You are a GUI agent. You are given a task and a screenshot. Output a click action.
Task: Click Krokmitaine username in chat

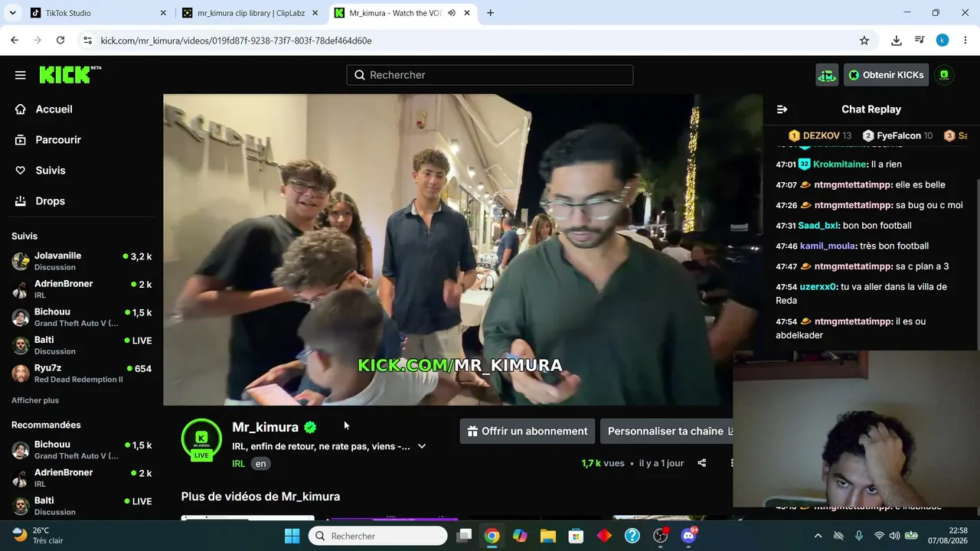pos(841,165)
